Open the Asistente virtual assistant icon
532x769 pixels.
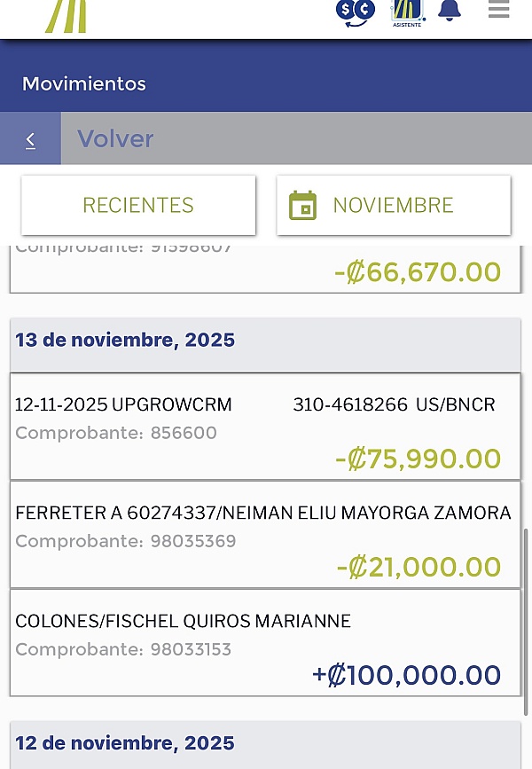point(407,12)
